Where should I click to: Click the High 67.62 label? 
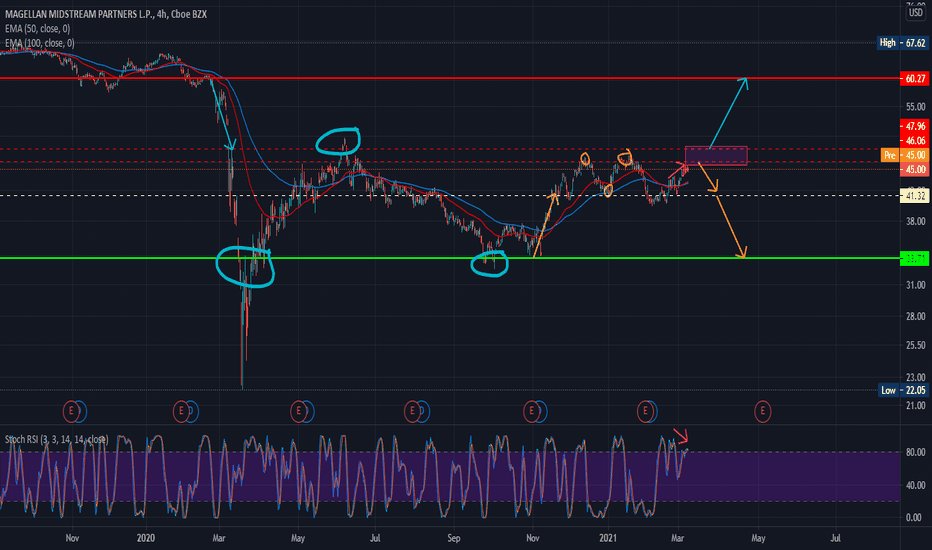point(903,43)
